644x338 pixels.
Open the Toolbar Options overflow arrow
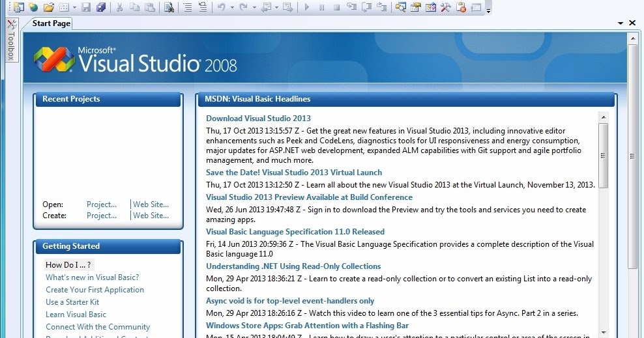click(x=488, y=10)
